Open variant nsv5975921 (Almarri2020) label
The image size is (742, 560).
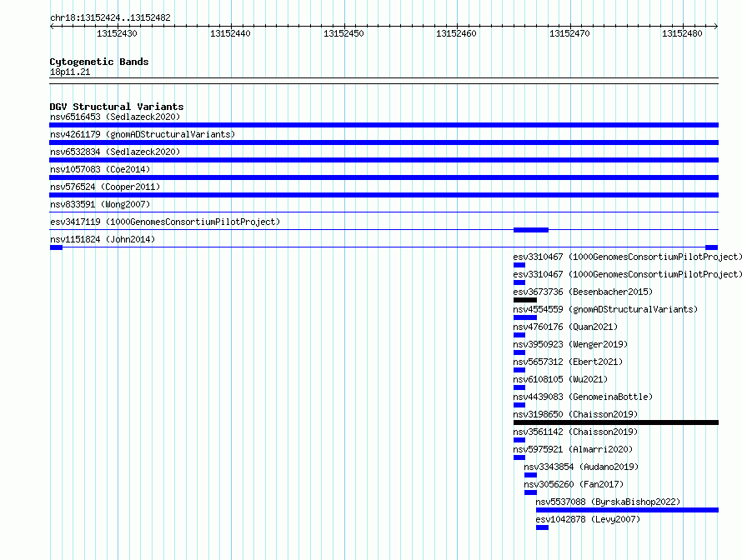[573, 449]
